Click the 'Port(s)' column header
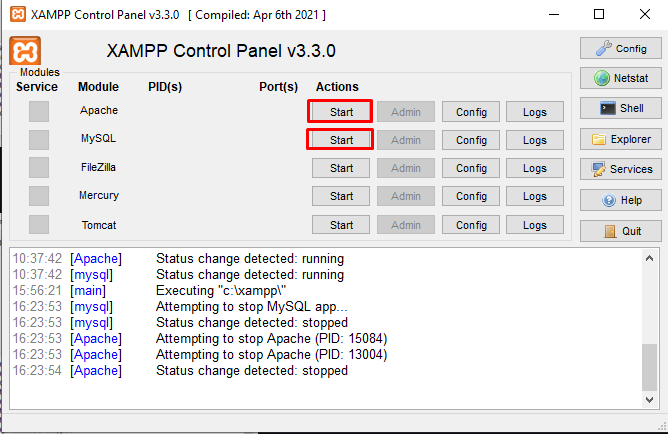The height and width of the screenshot is (434, 668). 278,86
